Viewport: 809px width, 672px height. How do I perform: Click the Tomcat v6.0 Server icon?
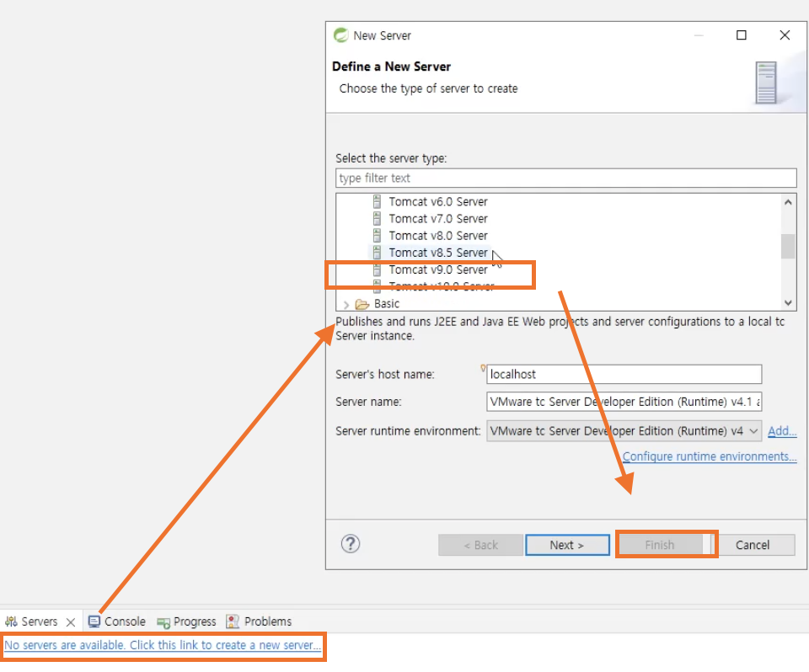click(378, 201)
